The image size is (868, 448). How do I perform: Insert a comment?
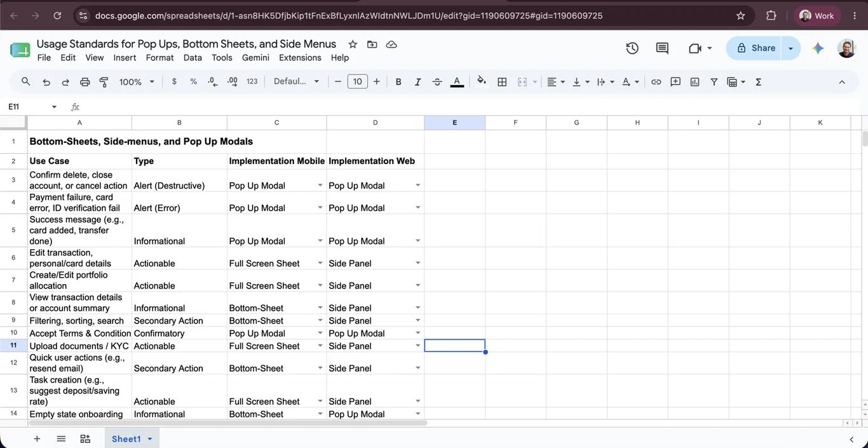point(675,81)
